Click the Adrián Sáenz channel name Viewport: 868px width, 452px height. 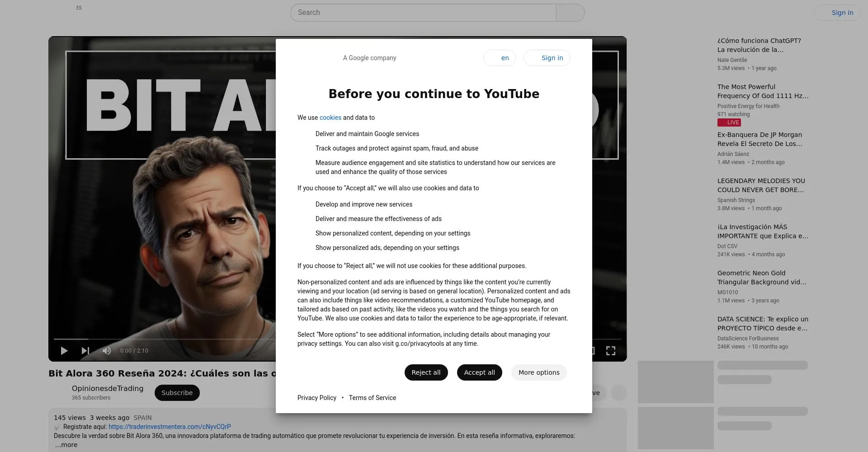click(x=733, y=154)
